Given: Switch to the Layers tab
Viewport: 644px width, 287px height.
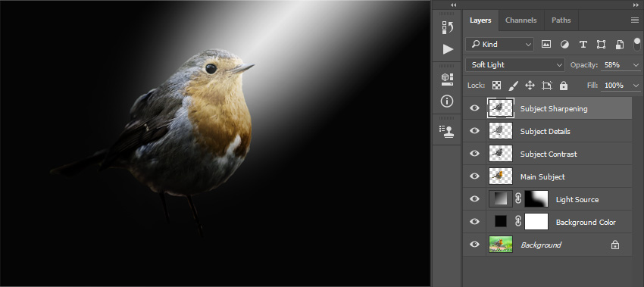Looking at the screenshot, I should (480, 20).
